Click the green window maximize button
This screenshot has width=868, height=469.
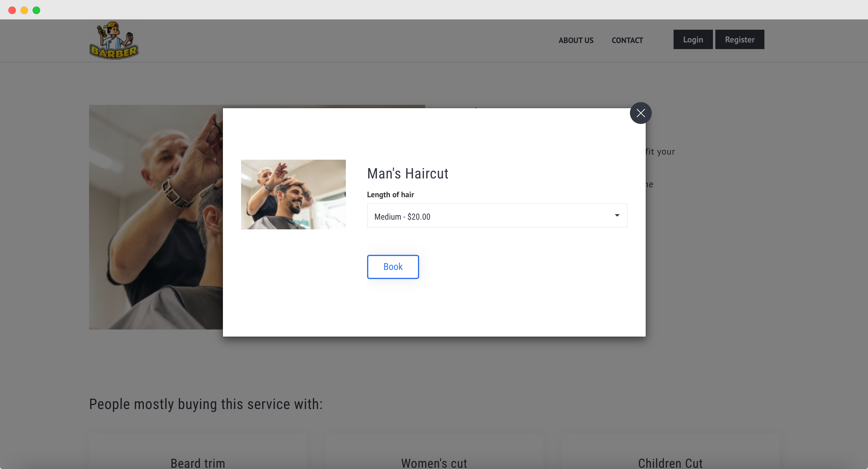tap(36, 10)
